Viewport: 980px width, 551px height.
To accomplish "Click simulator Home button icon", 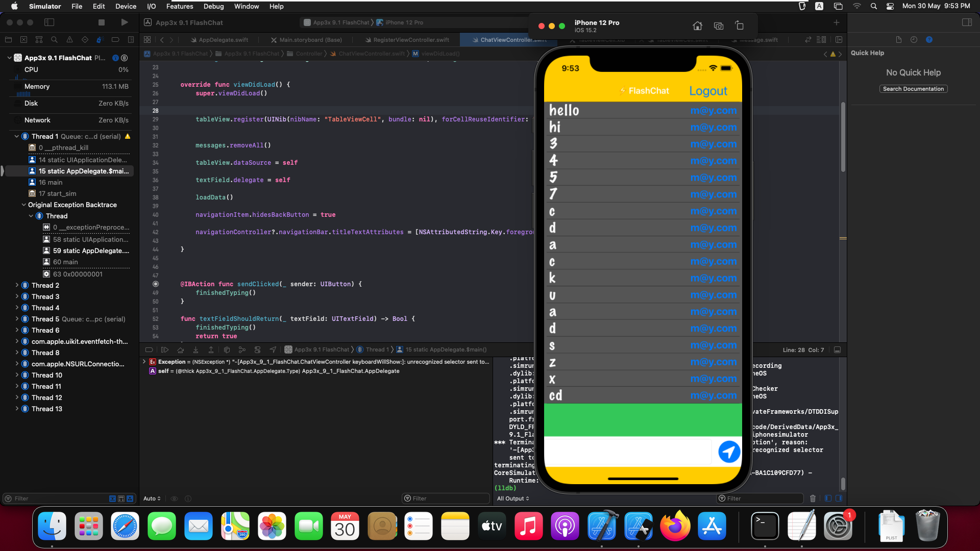I will (697, 26).
